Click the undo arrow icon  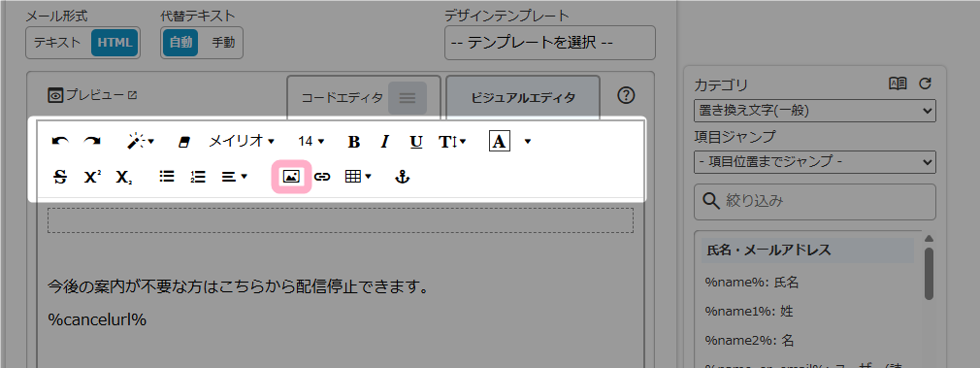click(x=60, y=142)
